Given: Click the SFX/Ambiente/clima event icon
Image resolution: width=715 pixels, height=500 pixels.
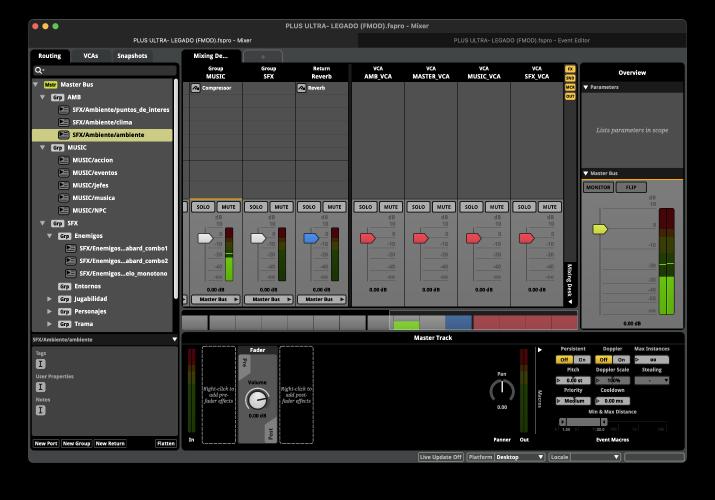Looking at the screenshot, I should coord(64,122).
